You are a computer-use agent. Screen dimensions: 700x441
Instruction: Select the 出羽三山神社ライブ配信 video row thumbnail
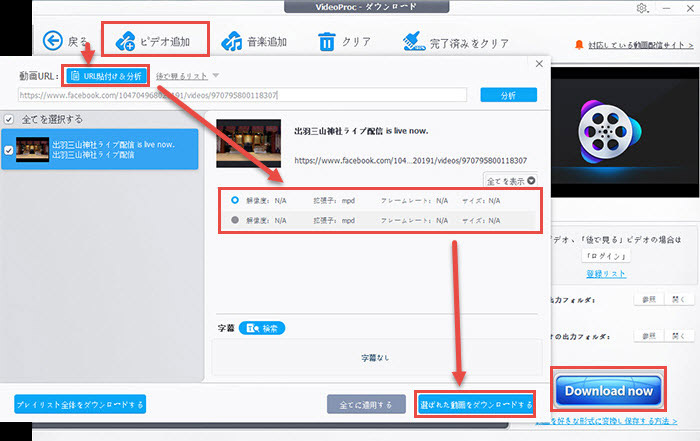(x=32, y=150)
